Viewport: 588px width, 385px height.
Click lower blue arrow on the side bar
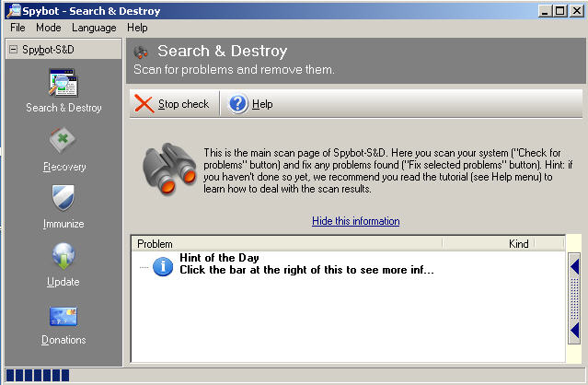574,331
